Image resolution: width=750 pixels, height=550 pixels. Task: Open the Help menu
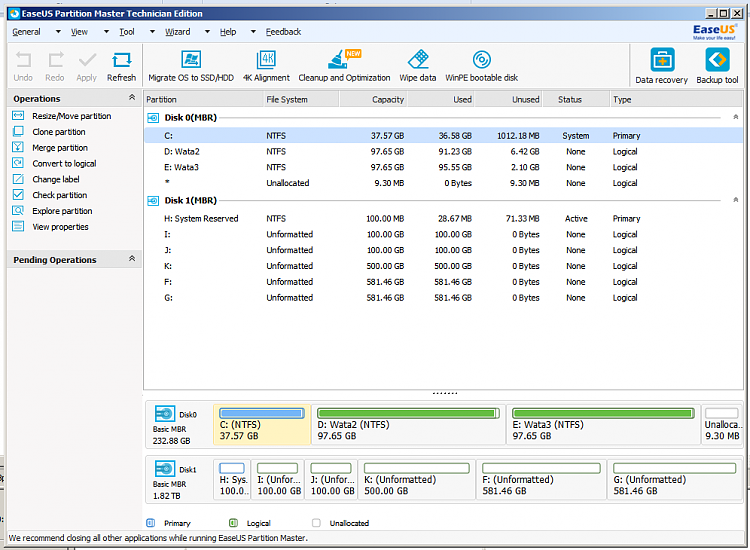(228, 32)
